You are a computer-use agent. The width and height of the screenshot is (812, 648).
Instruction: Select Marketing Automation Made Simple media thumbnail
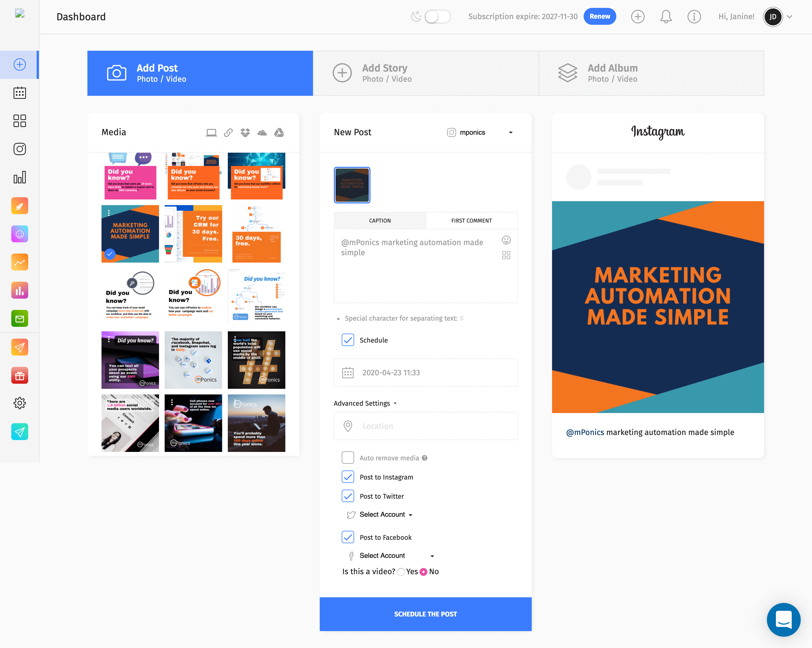[x=130, y=234]
